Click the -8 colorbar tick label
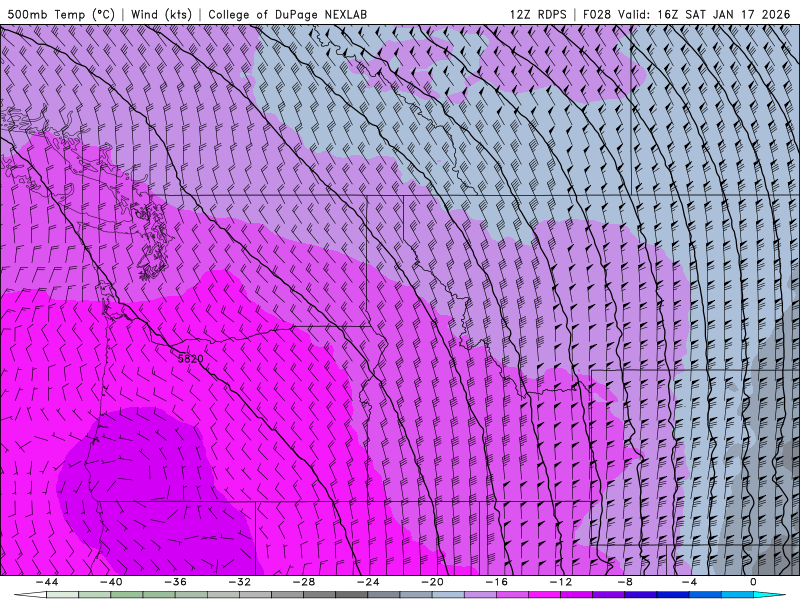Viewport: 800px width, 600px height. pyautogui.click(x=624, y=582)
